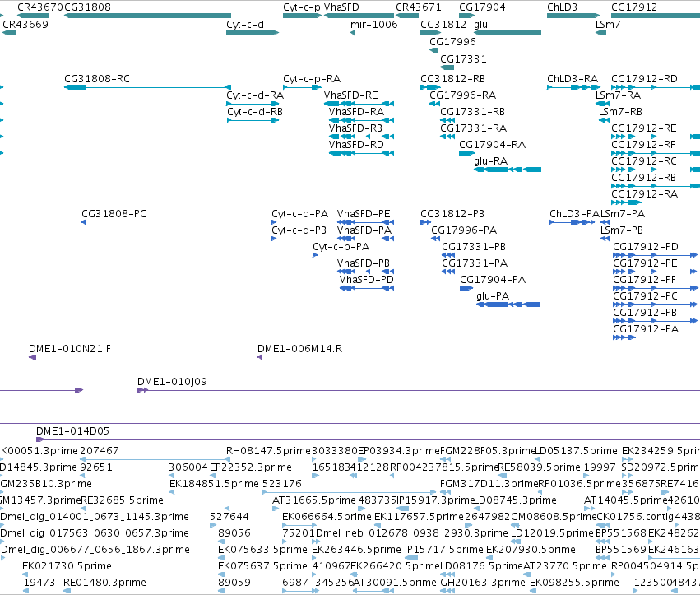Select the glu gene bar

(508, 33)
